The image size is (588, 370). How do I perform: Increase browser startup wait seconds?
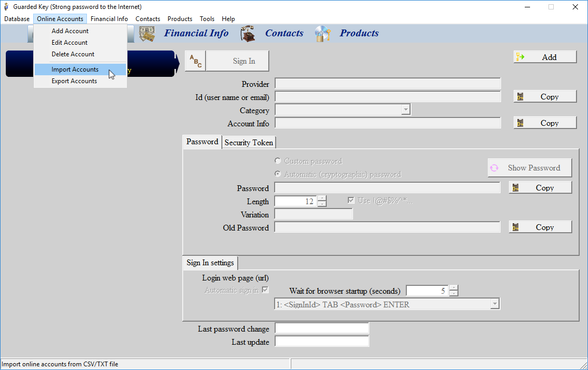click(x=454, y=288)
